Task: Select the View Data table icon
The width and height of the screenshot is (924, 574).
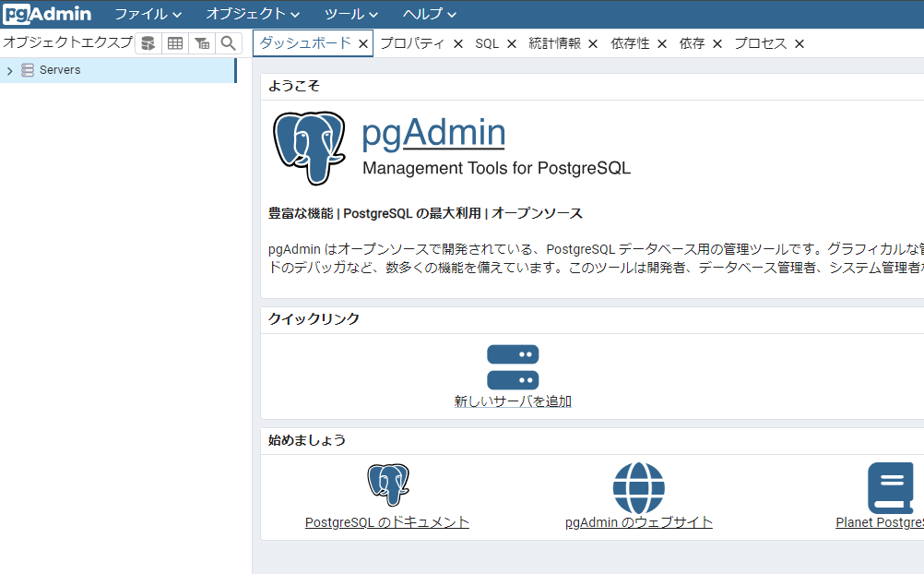Action: 174,42
